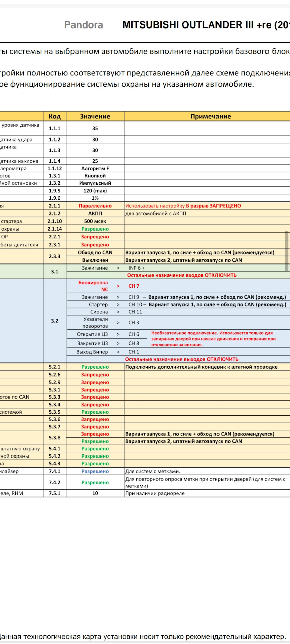Click the red "Параллельно" value
Image resolution: width=290 pixels, height=644 pixels.
click(95, 206)
